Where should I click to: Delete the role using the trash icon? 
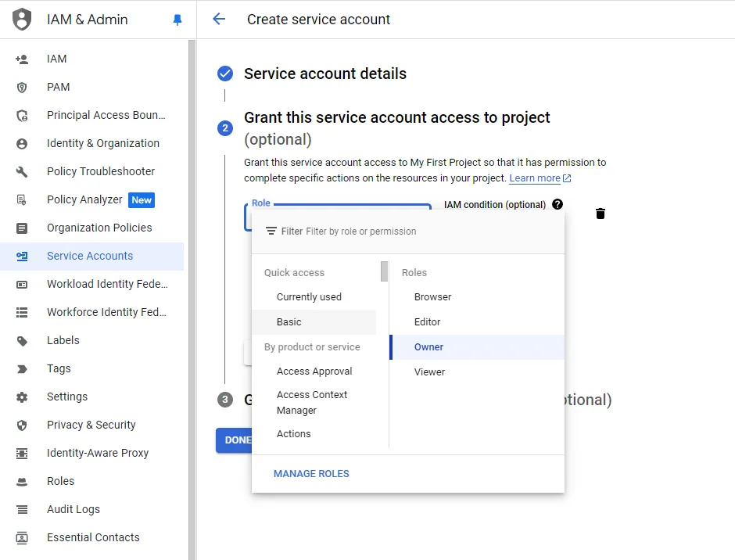point(601,214)
